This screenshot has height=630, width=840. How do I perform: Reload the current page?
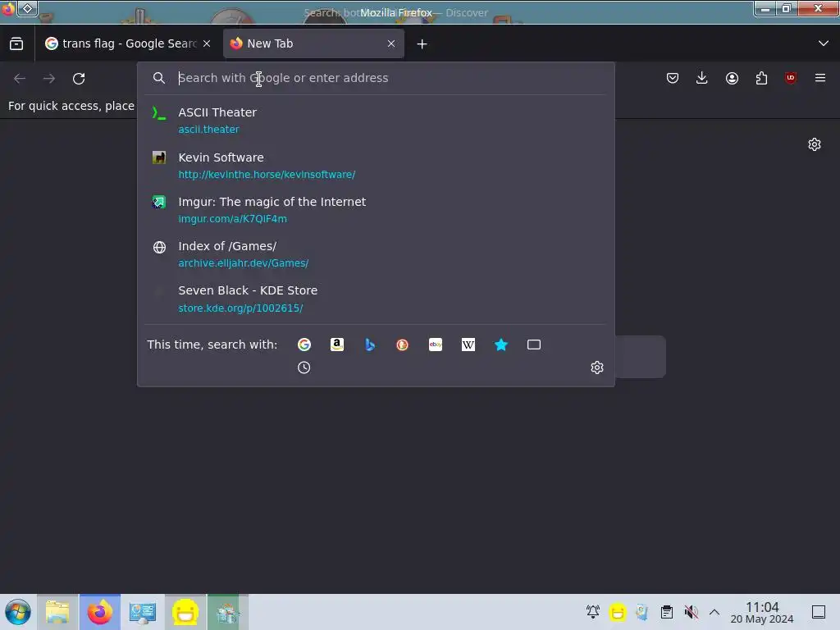click(x=79, y=78)
